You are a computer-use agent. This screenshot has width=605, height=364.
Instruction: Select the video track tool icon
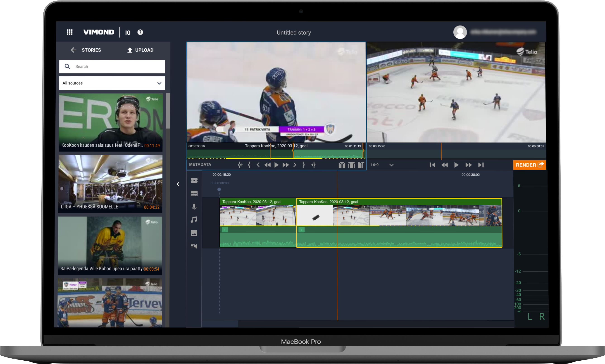click(x=194, y=181)
